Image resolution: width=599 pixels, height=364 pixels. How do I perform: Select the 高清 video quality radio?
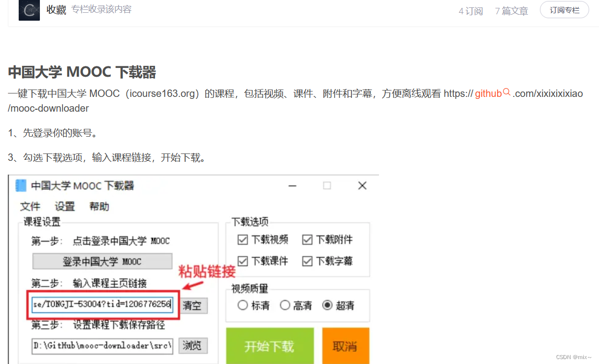(x=285, y=305)
